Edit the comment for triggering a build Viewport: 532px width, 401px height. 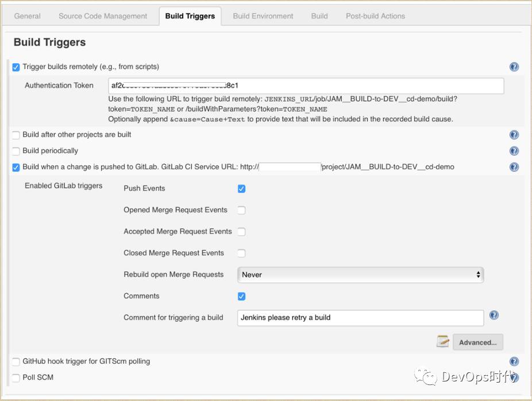point(360,318)
